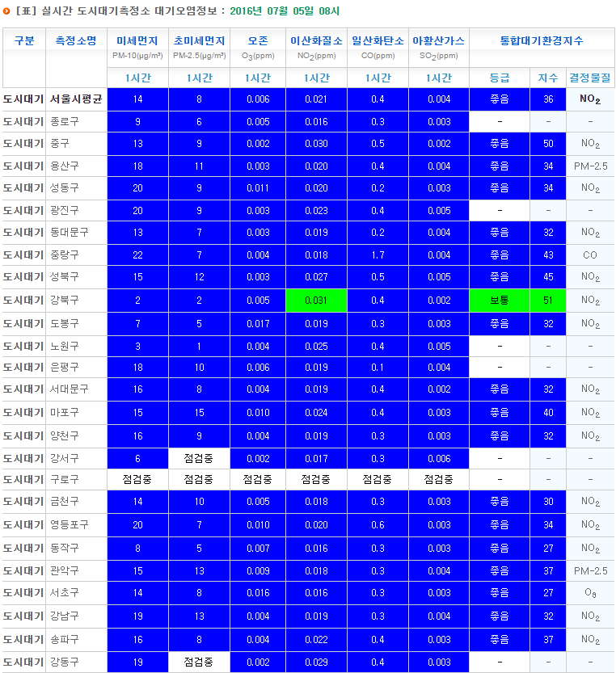Click the O3 determinant cell for 서초구
The width and height of the screenshot is (616, 673).
590,594
